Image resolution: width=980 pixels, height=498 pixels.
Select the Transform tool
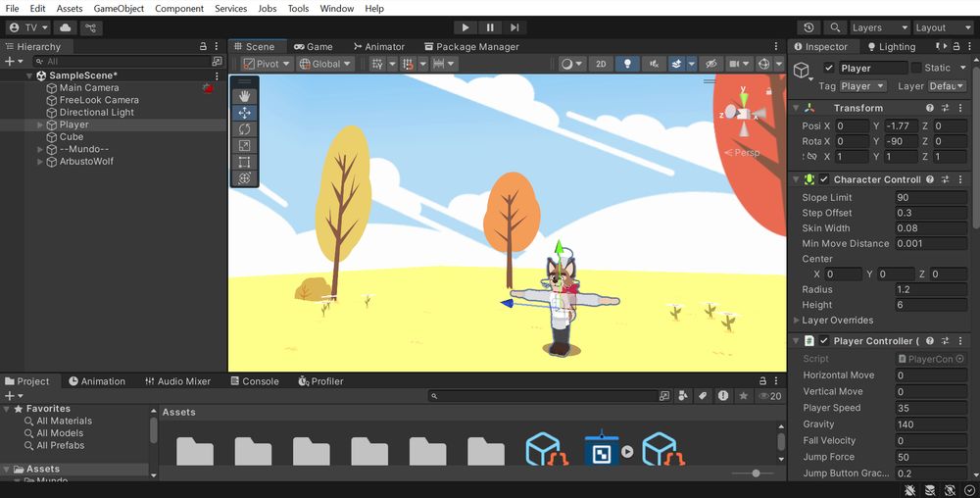[x=244, y=178]
